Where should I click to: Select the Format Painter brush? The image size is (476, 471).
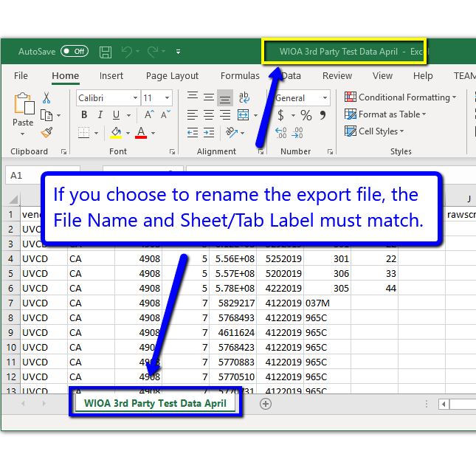pos(46,133)
